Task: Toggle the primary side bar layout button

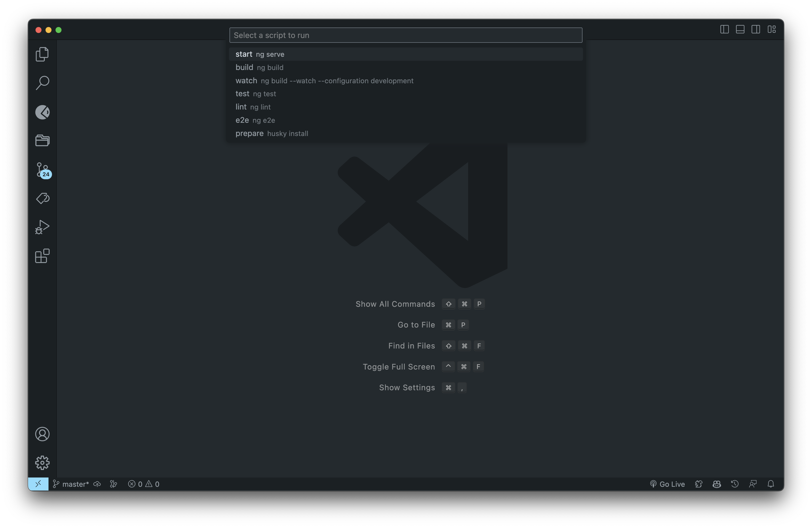Action: (724, 29)
